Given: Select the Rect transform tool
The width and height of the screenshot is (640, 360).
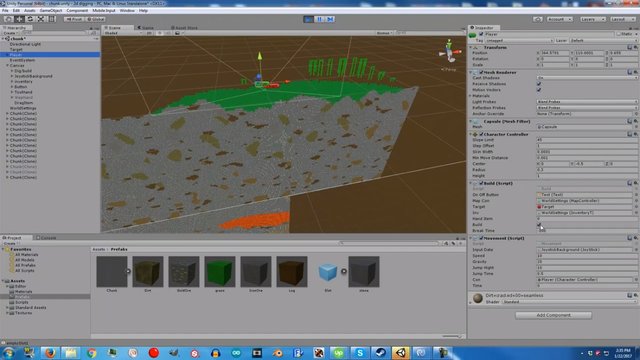Looking at the screenshot, I should (x=52, y=19).
